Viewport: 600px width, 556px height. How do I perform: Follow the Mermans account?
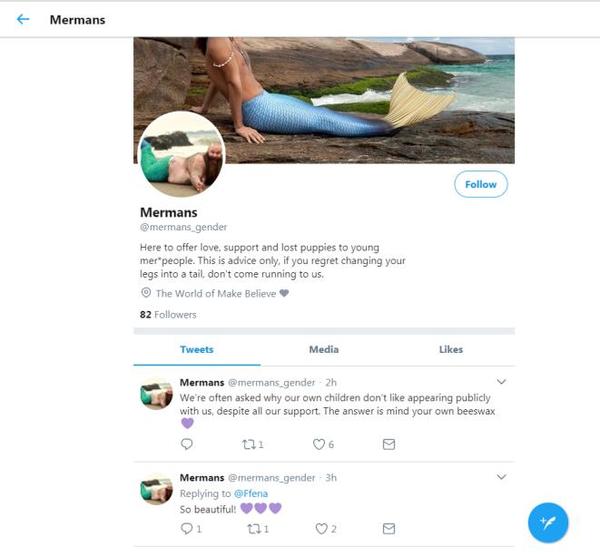[x=480, y=184]
